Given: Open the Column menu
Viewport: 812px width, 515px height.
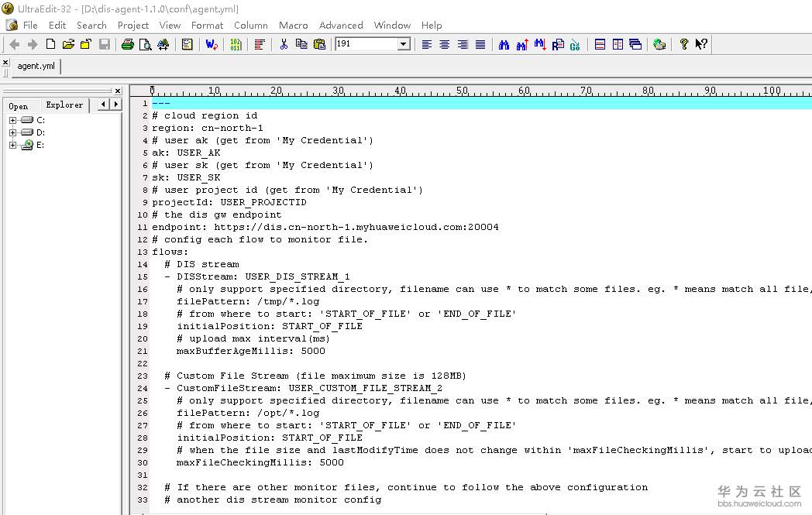Looking at the screenshot, I should [x=250, y=26].
